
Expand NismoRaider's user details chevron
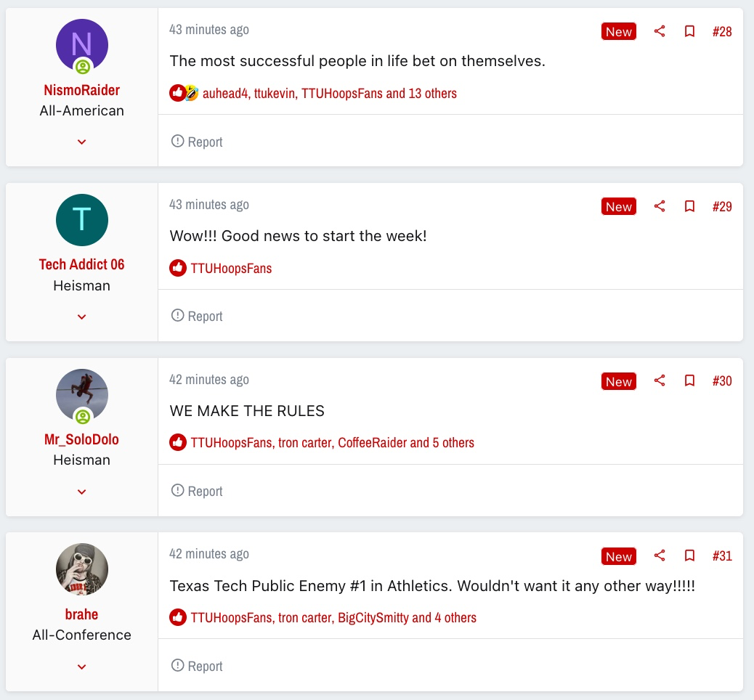click(82, 142)
